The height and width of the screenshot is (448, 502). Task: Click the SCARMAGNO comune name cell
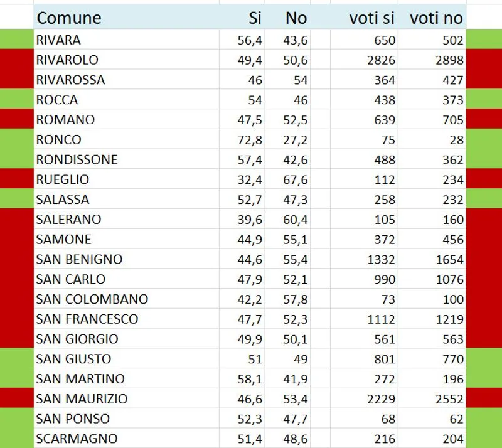(125, 439)
